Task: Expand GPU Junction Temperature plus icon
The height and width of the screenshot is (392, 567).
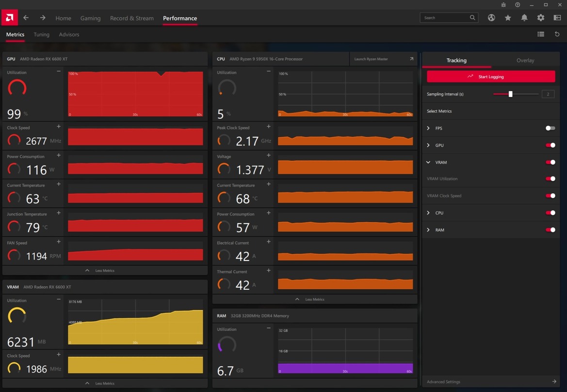Action: pyautogui.click(x=59, y=213)
